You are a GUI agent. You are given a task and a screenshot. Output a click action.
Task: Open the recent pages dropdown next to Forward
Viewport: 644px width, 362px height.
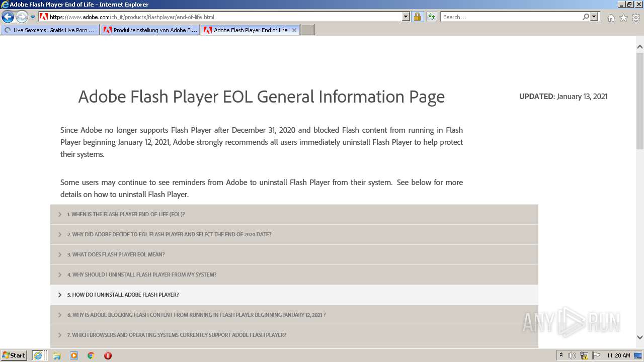(33, 17)
